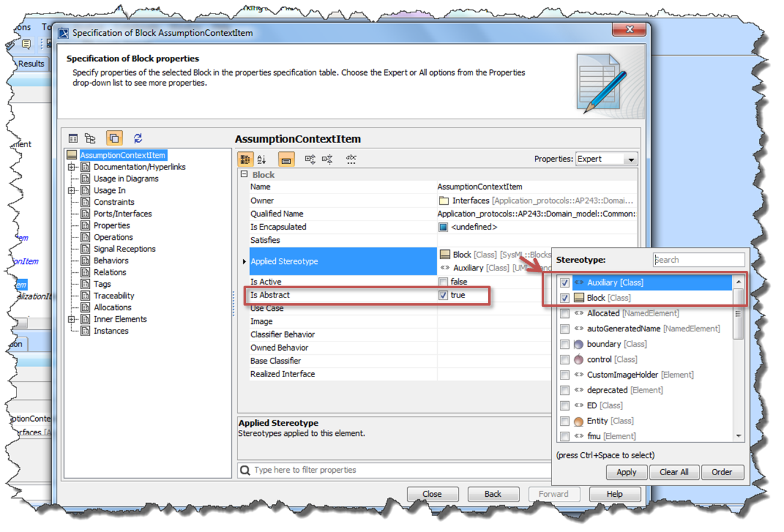Uncheck the Auxiliary [Class] stereotype checkbox
The height and width of the screenshot is (532, 784).
click(565, 283)
